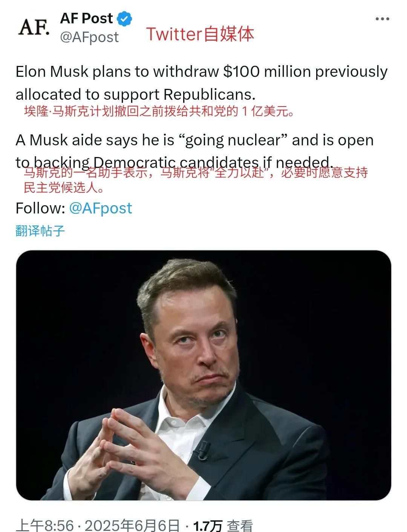Click the 上午8:56 post time

click(45, 525)
